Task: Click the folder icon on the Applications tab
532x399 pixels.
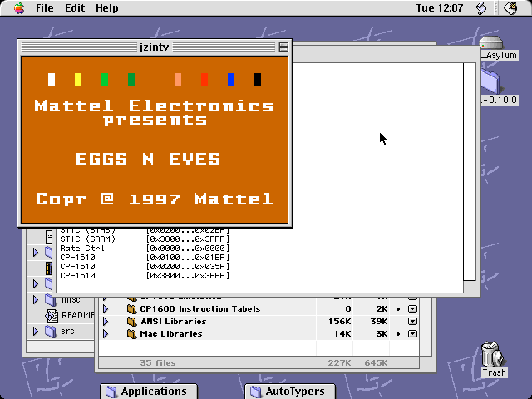Action: [111, 392]
